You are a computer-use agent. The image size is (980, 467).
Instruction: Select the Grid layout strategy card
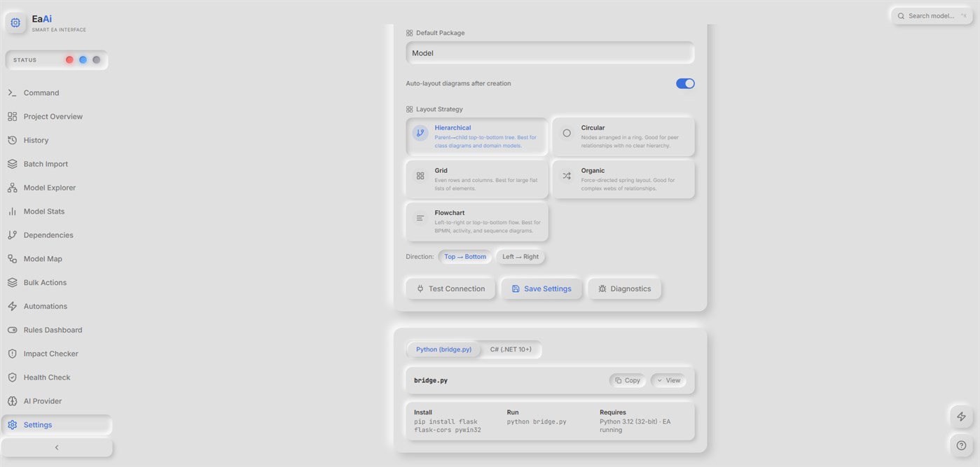[477, 179]
